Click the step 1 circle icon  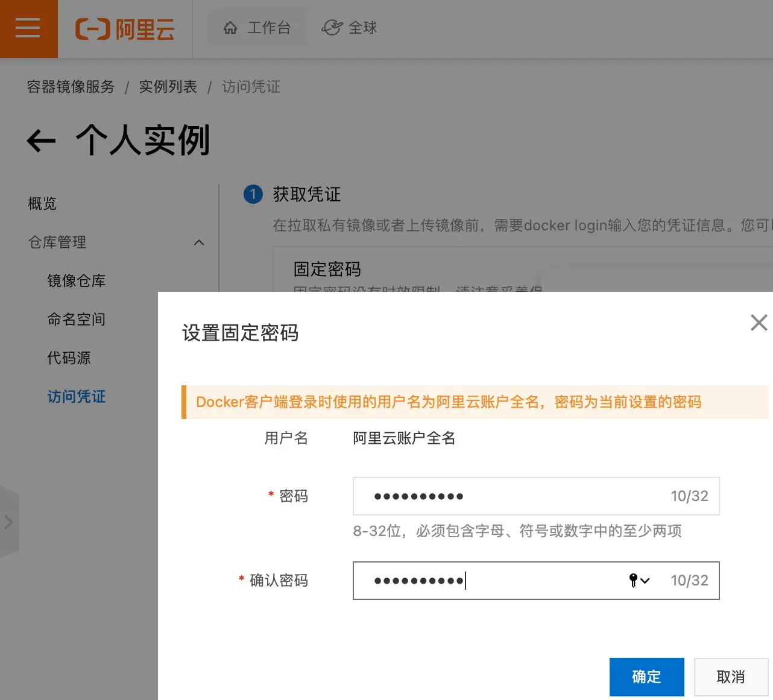(253, 194)
